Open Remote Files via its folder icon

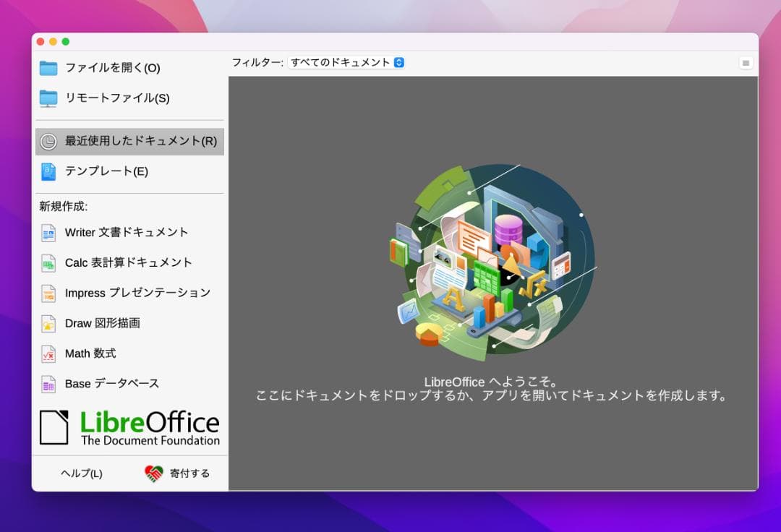(x=48, y=98)
